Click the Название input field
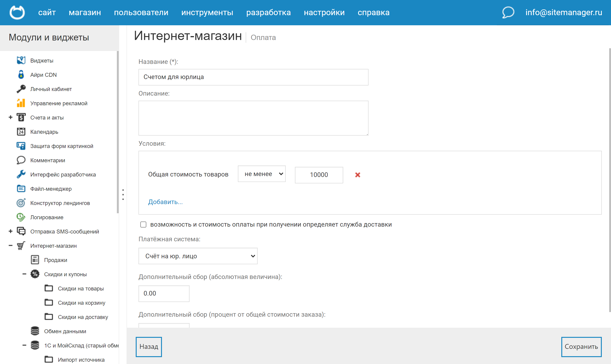Viewport: 611px width, 364px height. click(x=253, y=77)
